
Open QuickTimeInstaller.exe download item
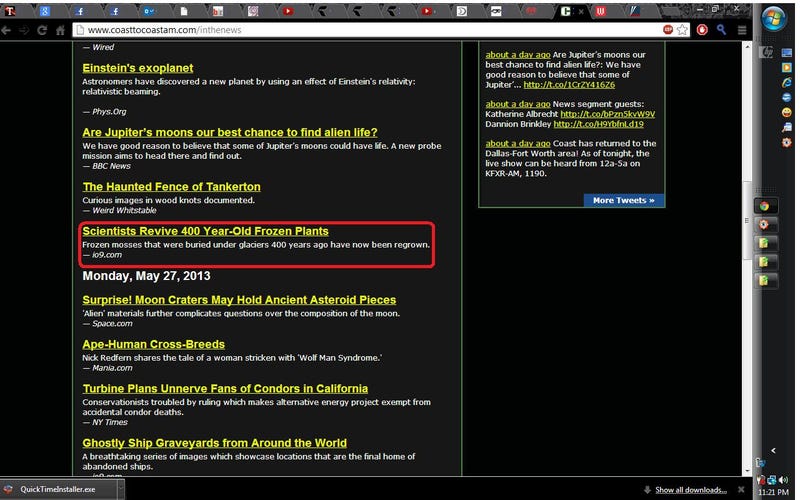click(x=57, y=489)
